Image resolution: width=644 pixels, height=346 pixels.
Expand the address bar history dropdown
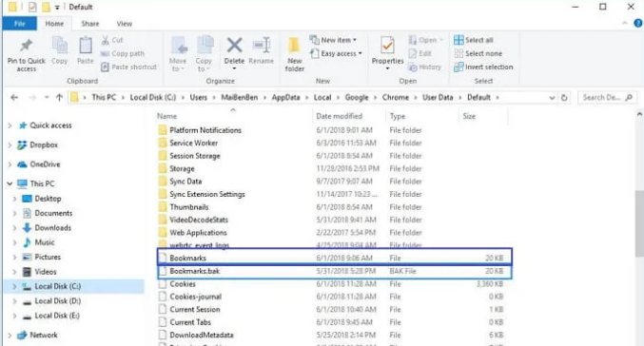tap(552, 98)
